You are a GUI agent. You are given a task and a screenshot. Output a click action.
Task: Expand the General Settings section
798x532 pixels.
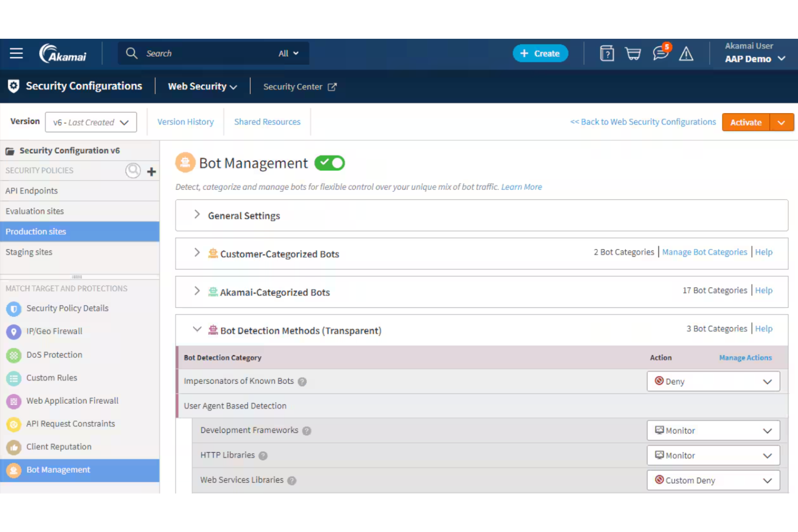197,215
